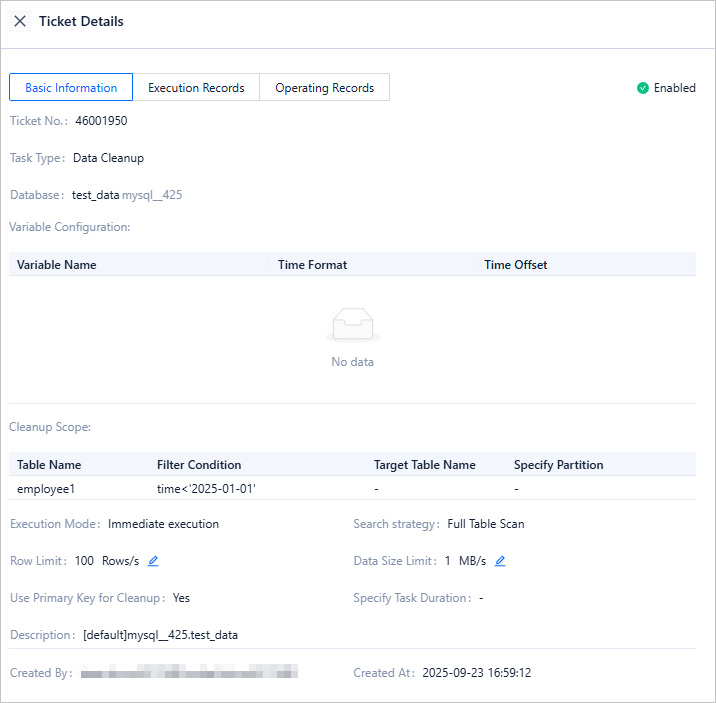Click the Filter Condition column header
This screenshot has height=703, width=716.
[x=199, y=465]
